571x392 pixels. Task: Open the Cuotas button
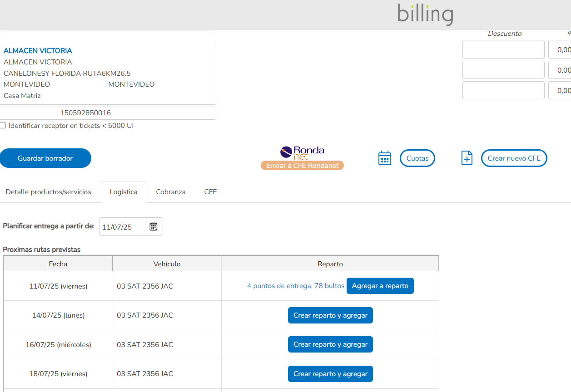[417, 158]
